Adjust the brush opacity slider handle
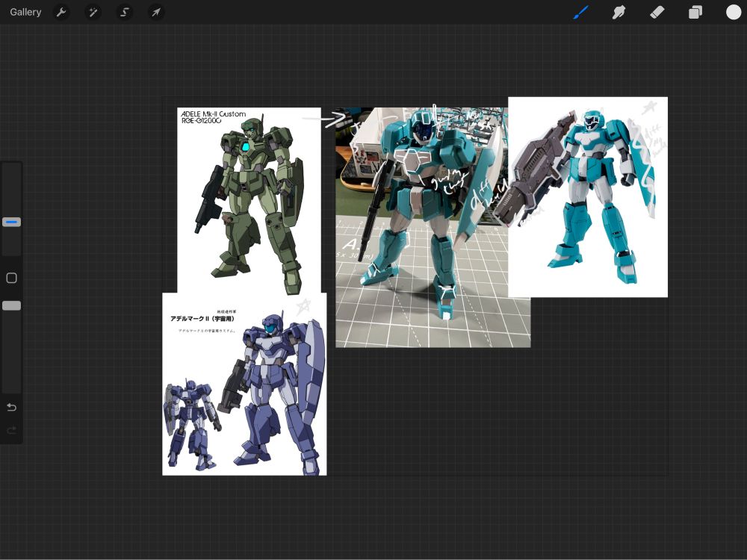The width and height of the screenshot is (747, 560). tap(11, 305)
